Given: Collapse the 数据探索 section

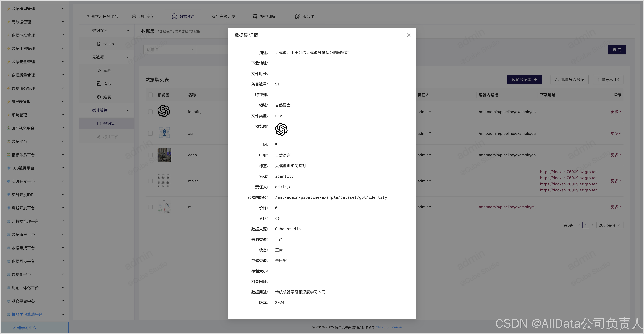Looking at the screenshot, I should (x=128, y=30).
